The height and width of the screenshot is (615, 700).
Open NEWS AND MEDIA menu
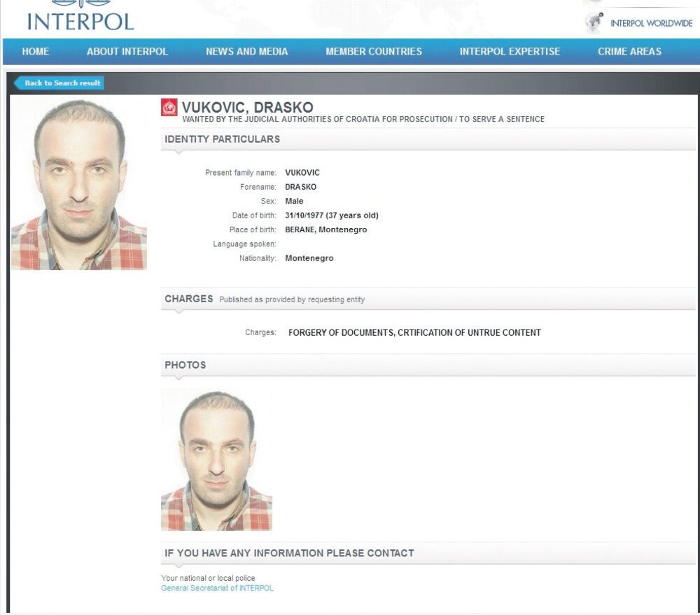coord(247,51)
